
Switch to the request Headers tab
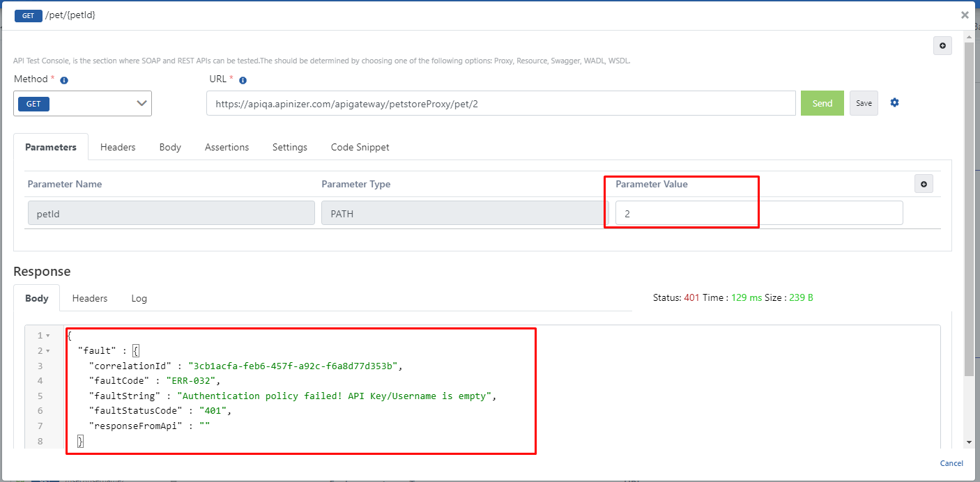coord(118,147)
